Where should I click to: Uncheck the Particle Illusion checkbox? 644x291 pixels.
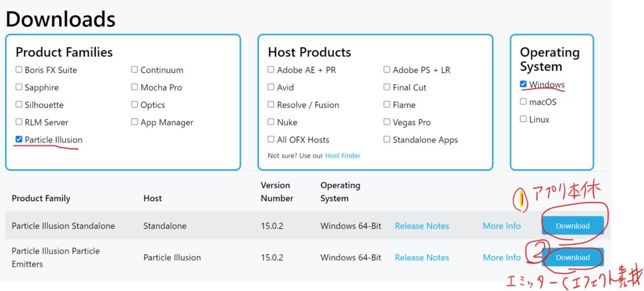click(x=19, y=139)
